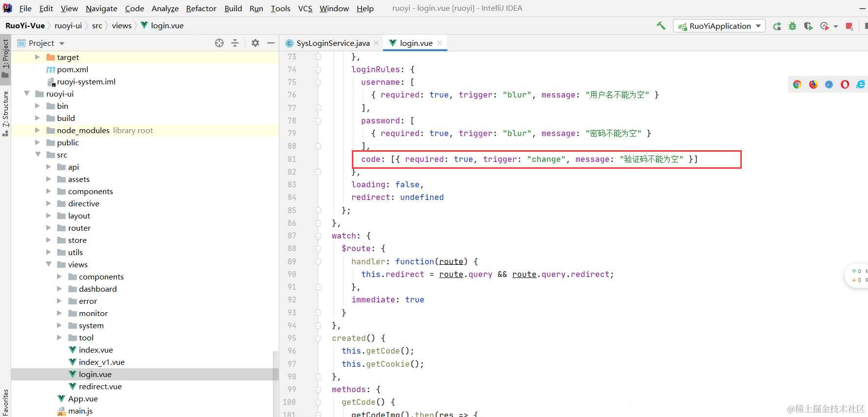Open the VCS menu

pos(305,8)
